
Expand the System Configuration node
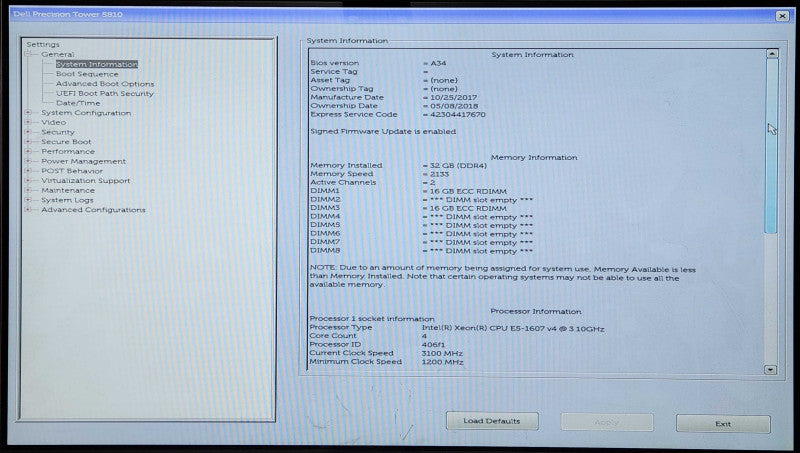click(29, 113)
